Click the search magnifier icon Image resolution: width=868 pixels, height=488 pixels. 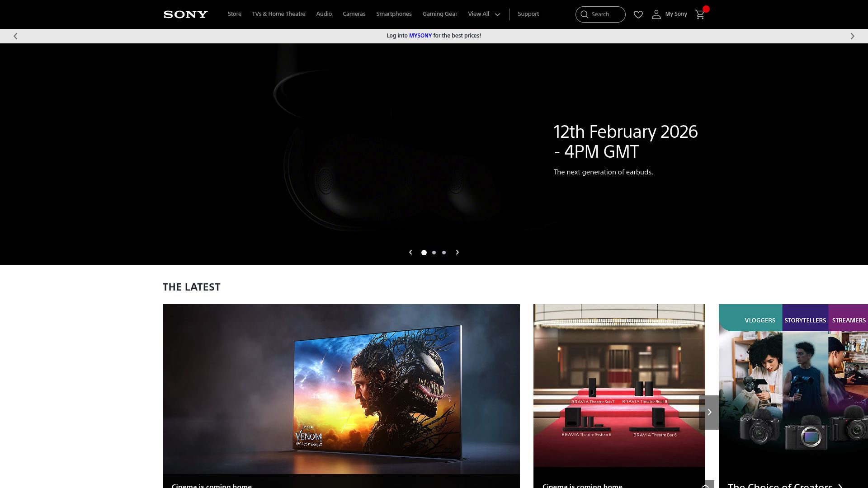(585, 14)
